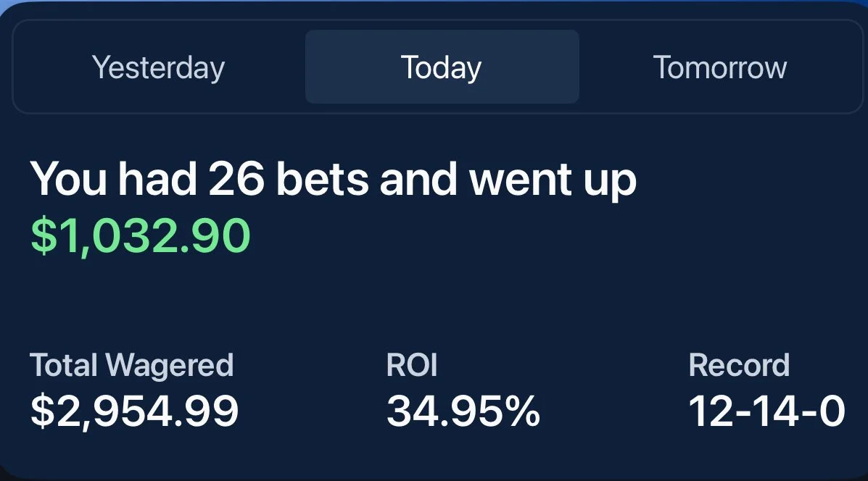Click the Total Wagered value $2,954.99

(134, 411)
